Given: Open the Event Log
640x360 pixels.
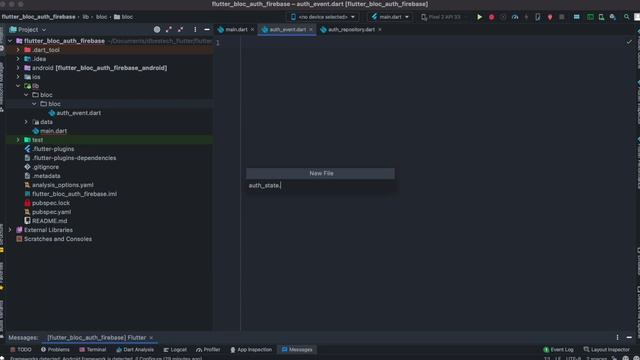Looking at the screenshot, I should click(x=558, y=349).
